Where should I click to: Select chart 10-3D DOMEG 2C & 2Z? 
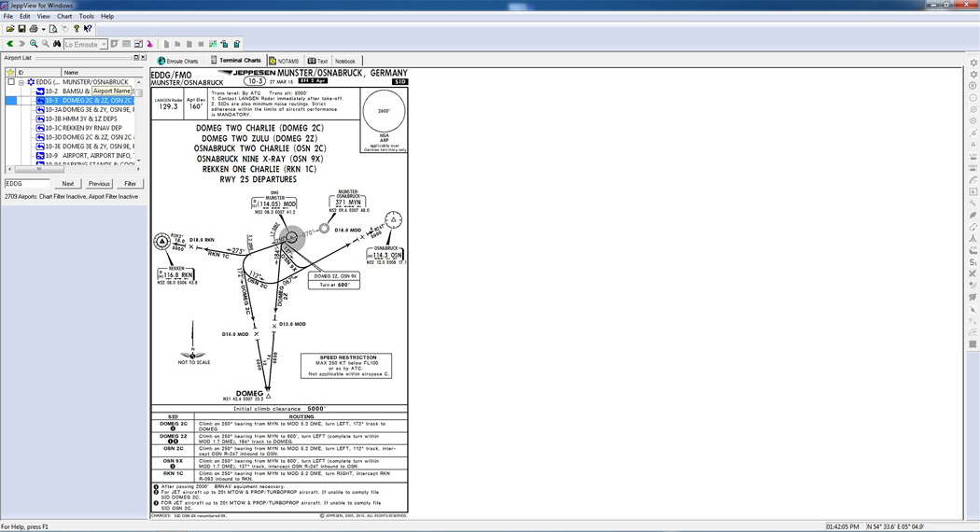click(x=84, y=137)
